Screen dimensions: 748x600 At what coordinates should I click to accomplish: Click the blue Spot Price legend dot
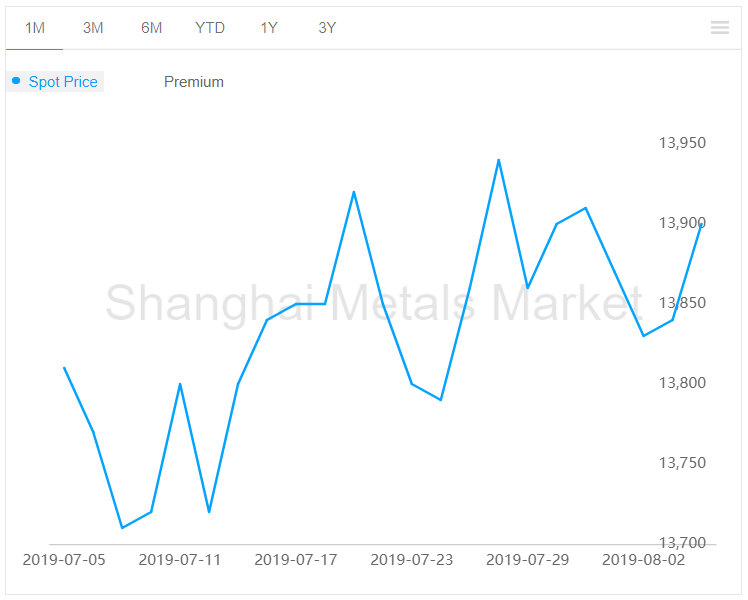tap(16, 81)
